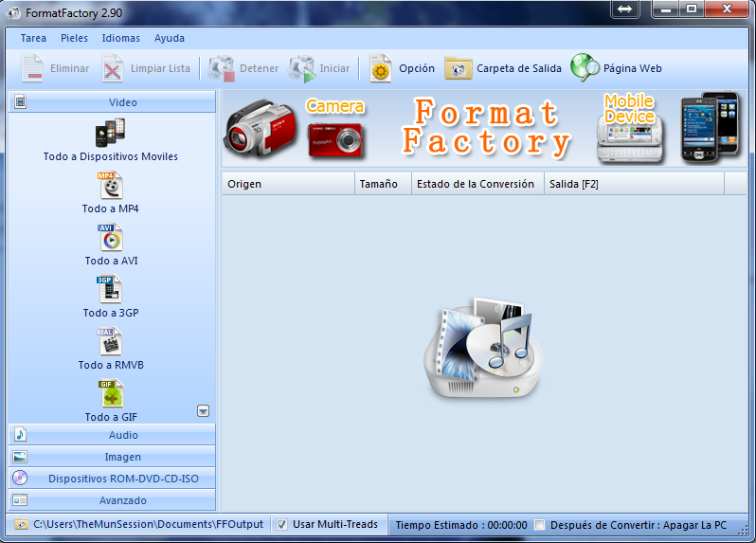Click the Limpiar Lista red X icon
Image resolution: width=756 pixels, height=543 pixels.
click(x=113, y=68)
